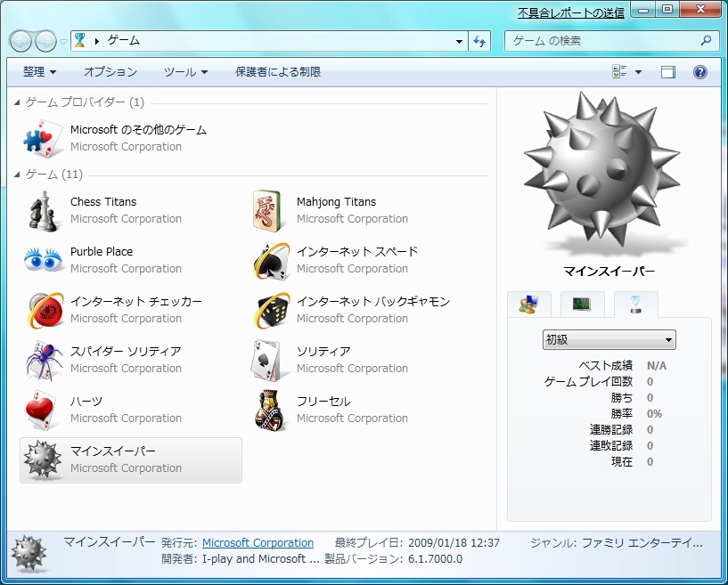Click the ゲーム プレイ回数 statistic label
This screenshot has height=585, width=728.
click(x=588, y=382)
